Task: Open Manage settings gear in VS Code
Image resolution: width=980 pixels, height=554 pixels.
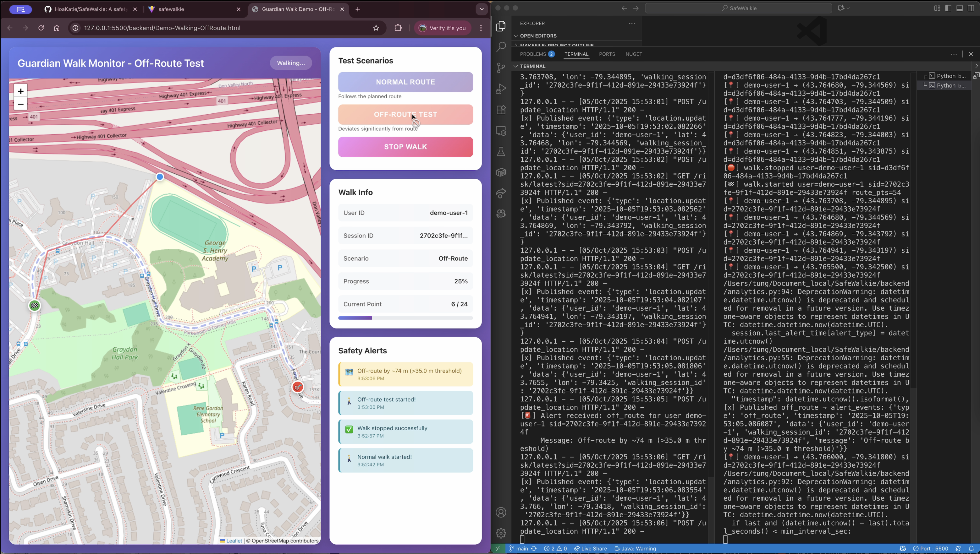Action: [501, 533]
